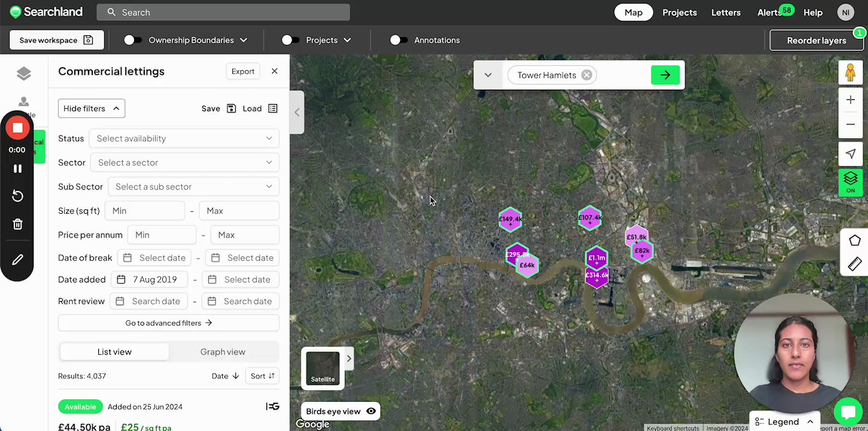The height and width of the screenshot is (431, 868).
Task: Click the £82k map marker
Action: coord(642,251)
